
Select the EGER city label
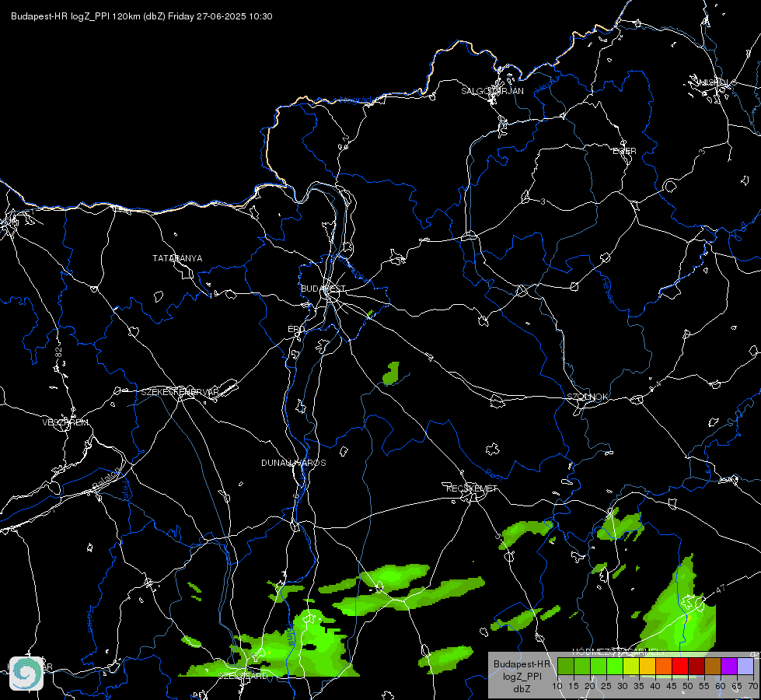[x=624, y=151]
